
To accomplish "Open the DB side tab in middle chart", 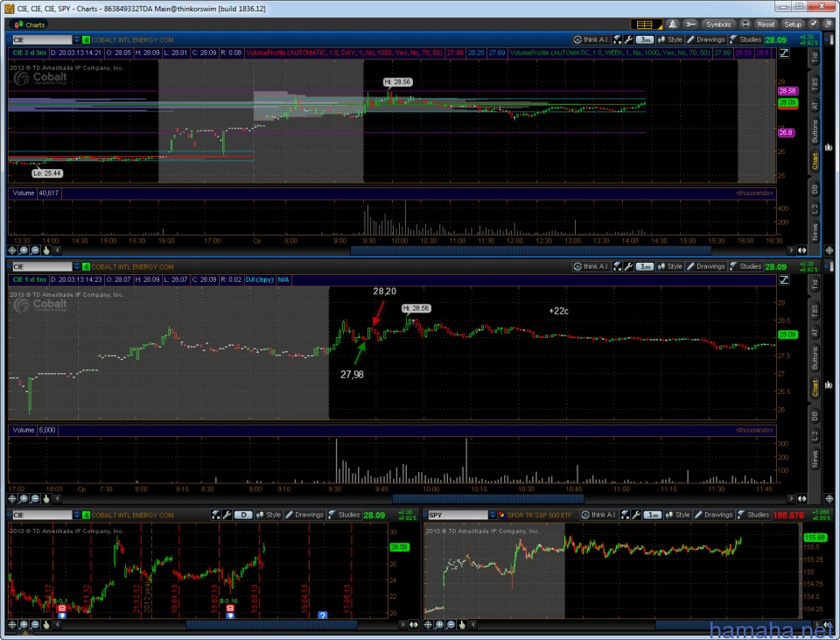I will coord(815,415).
